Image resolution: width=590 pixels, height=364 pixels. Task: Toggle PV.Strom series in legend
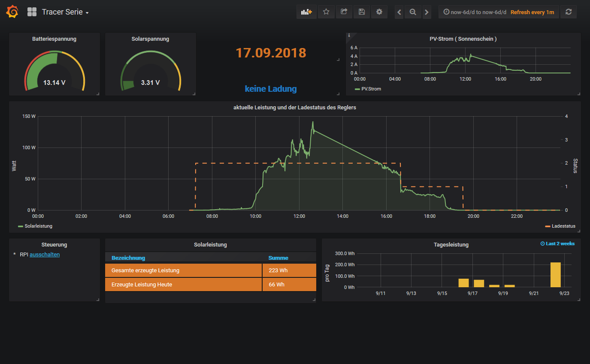point(371,89)
